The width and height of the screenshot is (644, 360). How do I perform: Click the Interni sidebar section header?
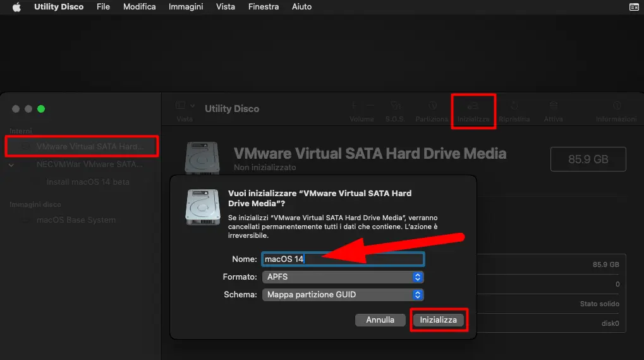(20, 131)
